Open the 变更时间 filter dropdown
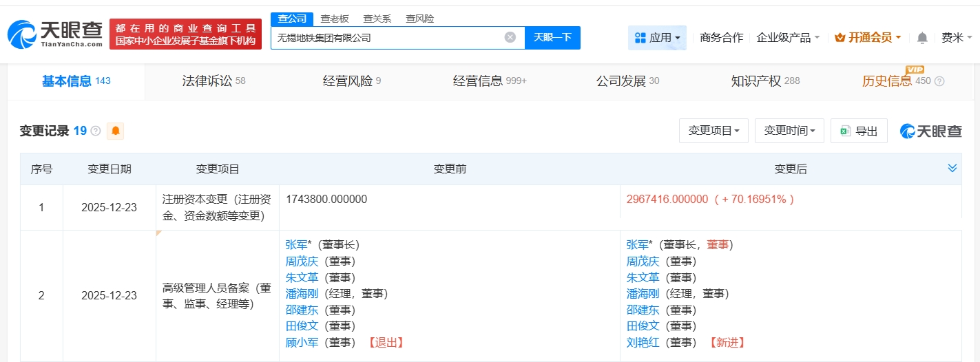 789,131
